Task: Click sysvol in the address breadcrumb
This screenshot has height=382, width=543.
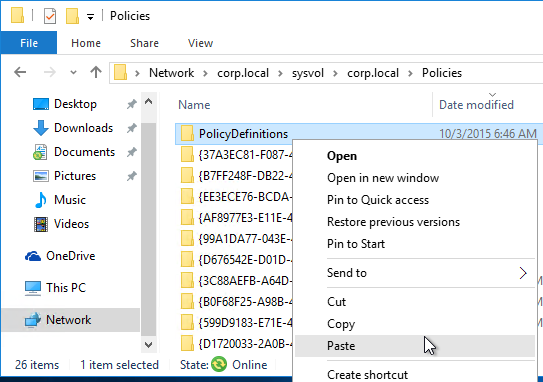Action: pyautogui.click(x=308, y=73)
